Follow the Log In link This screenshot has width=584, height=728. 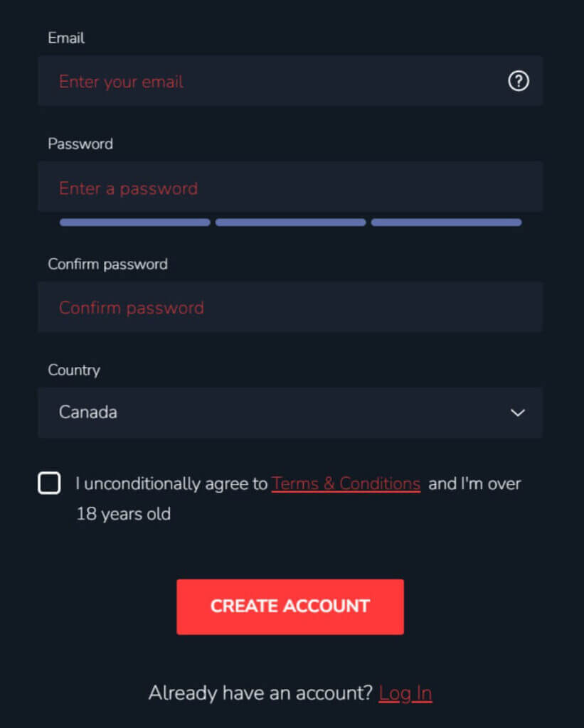[x=405, y=693]
